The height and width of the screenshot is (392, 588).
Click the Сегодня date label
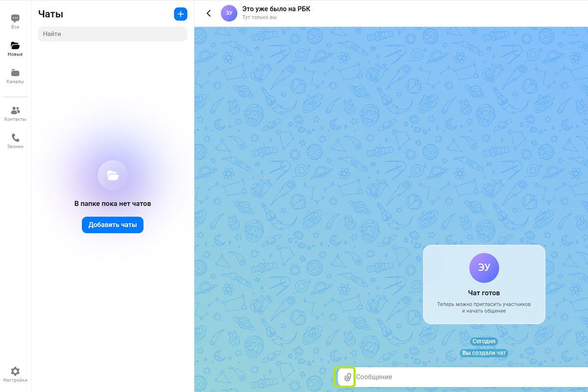click(484, 342)
